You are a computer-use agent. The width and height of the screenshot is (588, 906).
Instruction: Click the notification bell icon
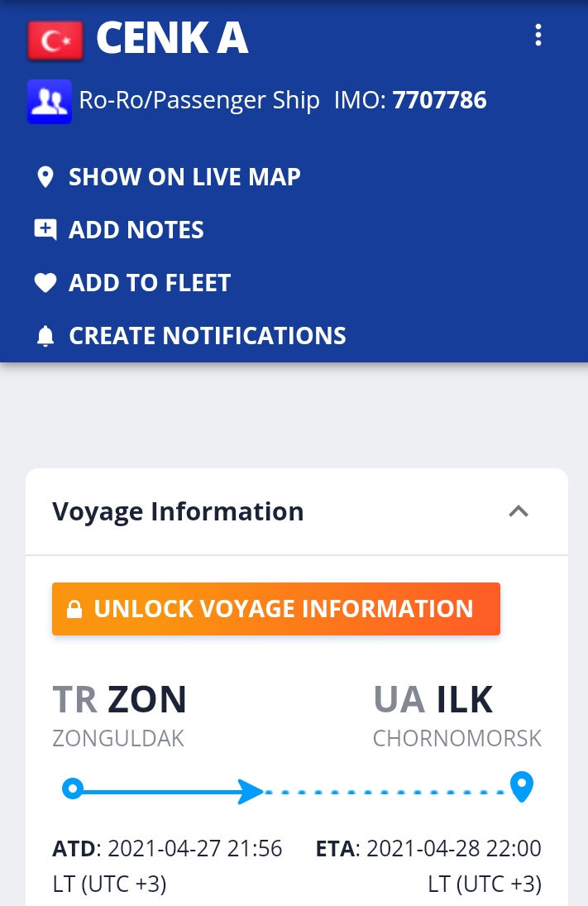[45, 336]
